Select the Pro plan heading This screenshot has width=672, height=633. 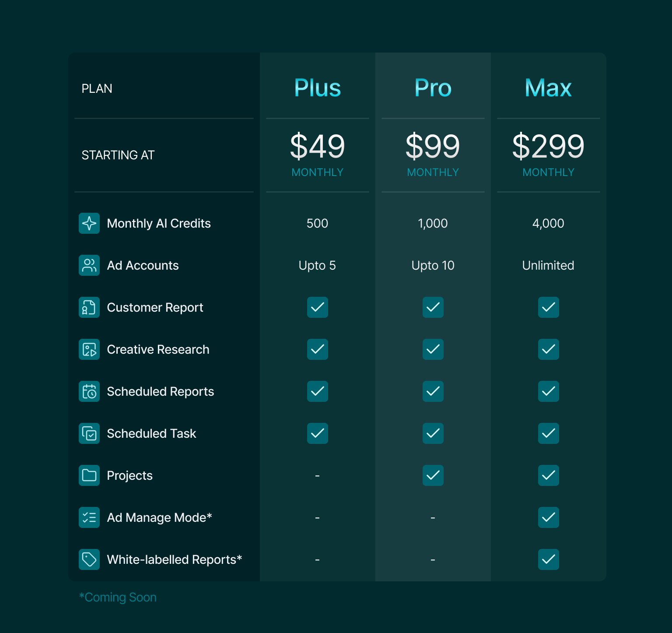pos(433,88)
